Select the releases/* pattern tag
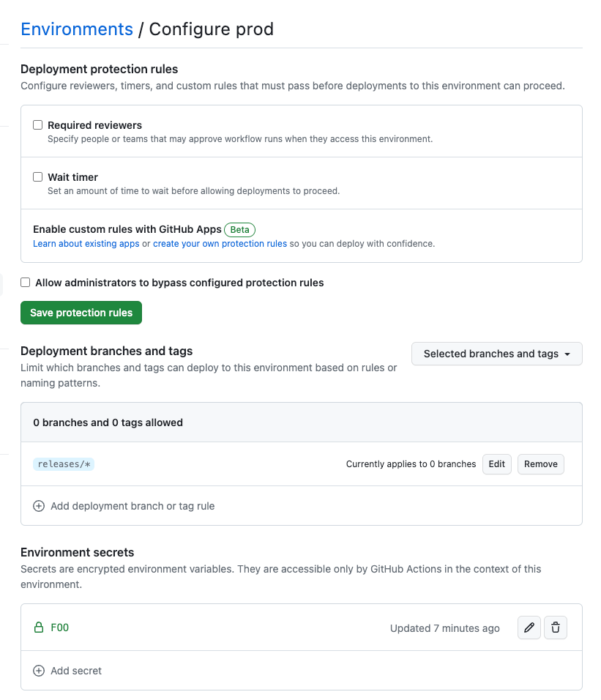 (64, 463)
